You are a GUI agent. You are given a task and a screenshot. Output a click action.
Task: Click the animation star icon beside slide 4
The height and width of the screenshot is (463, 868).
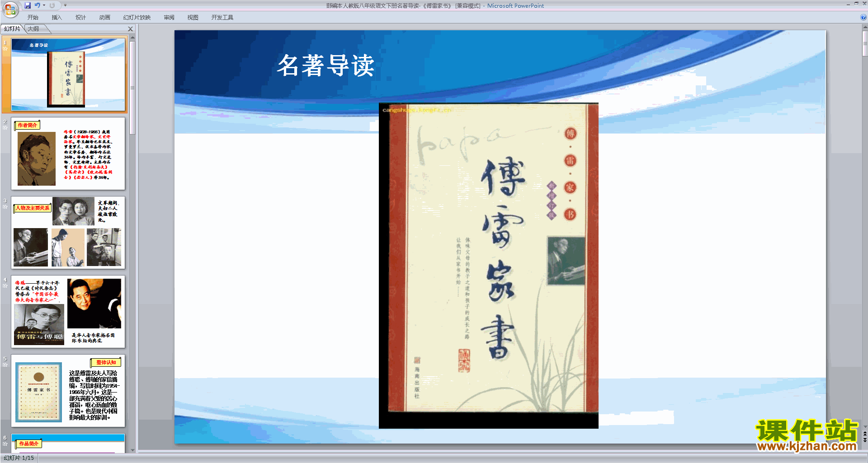click(x=5, y=285)
